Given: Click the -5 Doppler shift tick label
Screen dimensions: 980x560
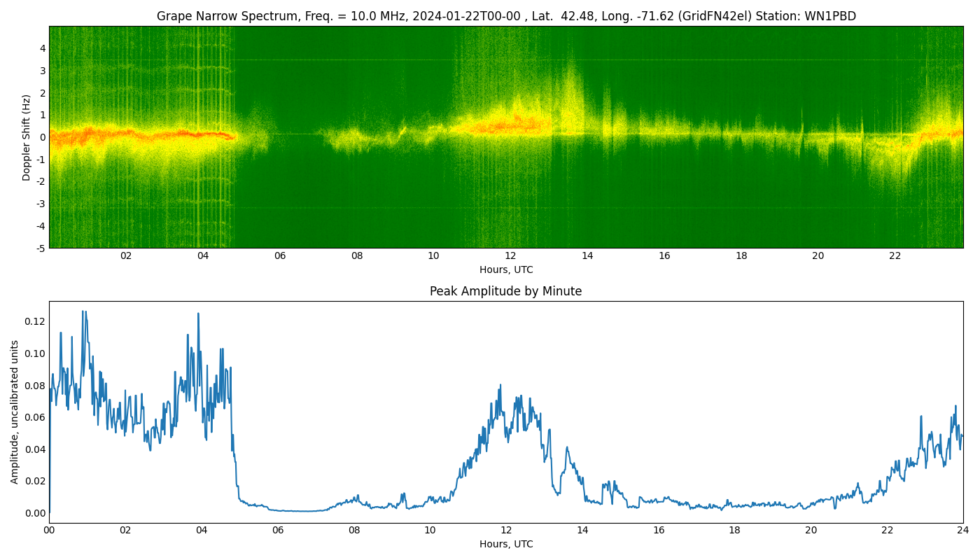Looking at the screenshot, I should tap(40, 248).
